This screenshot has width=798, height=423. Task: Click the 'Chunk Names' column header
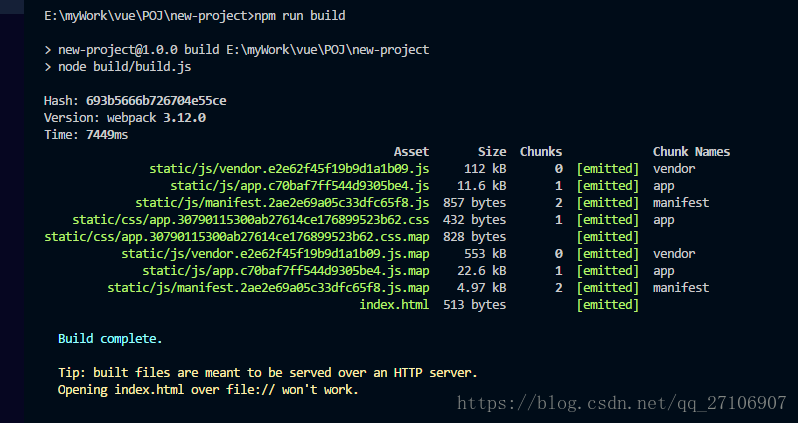coord(692,152)
